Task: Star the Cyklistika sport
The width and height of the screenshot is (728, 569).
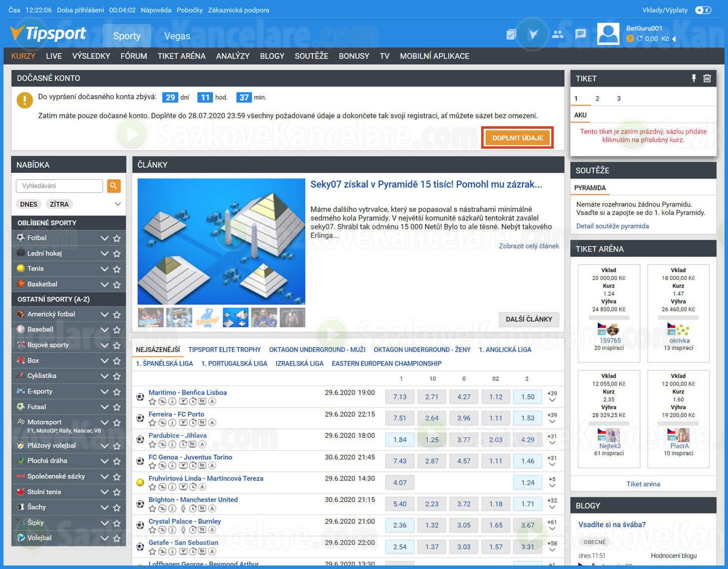Action: point(117,376)
